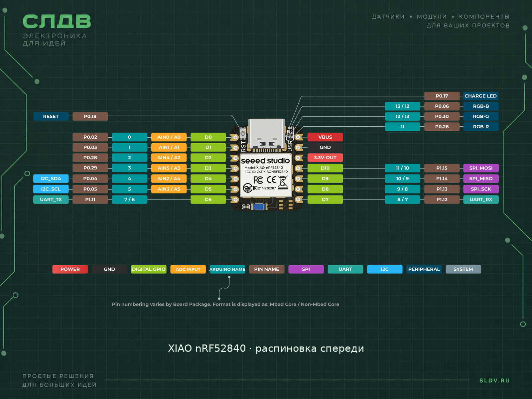Viewport: 532px width, 399px height.
Task: Click the FCC logo on the module shield
Action: [258, 180]
